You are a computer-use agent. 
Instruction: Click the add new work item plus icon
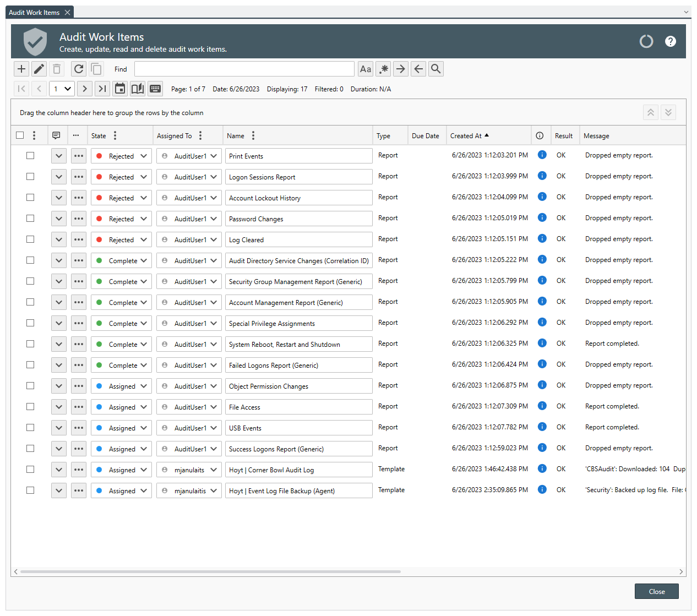pyautogui.click(x=21, y=69)
